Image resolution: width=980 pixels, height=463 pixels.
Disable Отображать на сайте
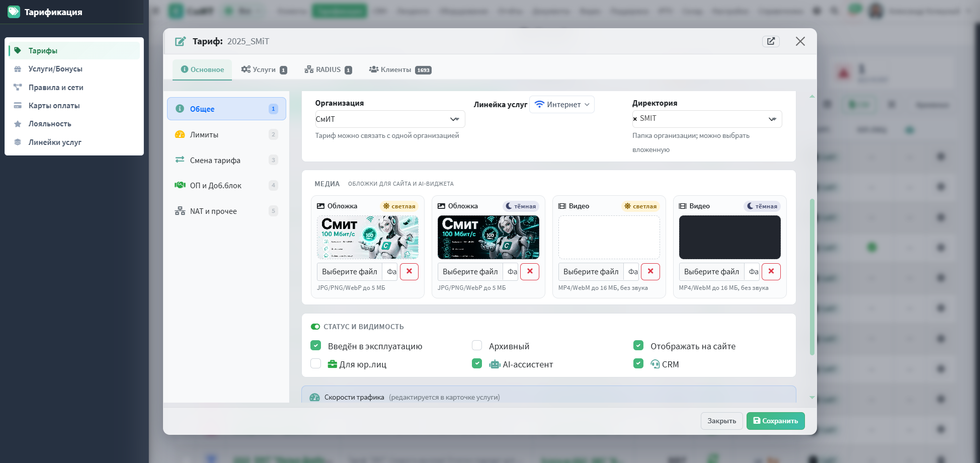point(638,346)
